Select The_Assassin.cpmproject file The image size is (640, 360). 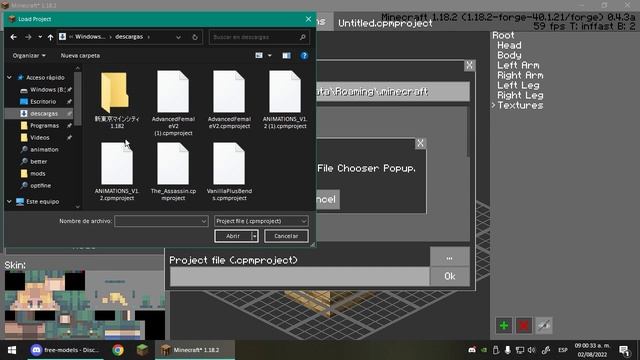pyautogui.click(x=173, y=172)
